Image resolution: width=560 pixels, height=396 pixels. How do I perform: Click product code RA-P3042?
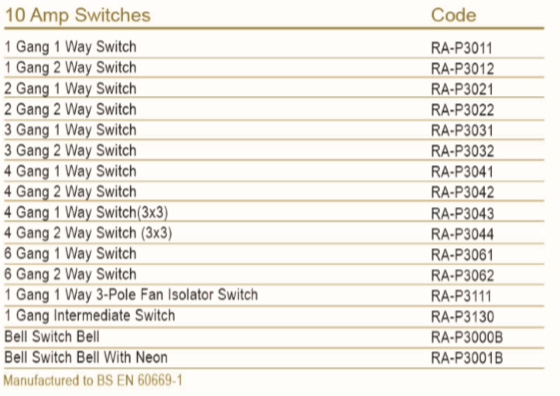coord(462,193)
